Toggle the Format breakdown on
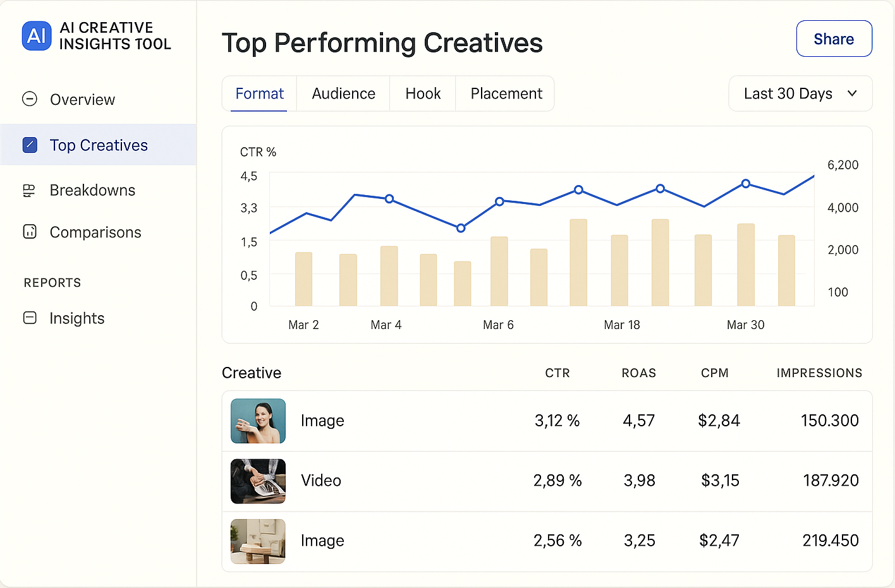This screenshot has width=895, height=588. 259,93
